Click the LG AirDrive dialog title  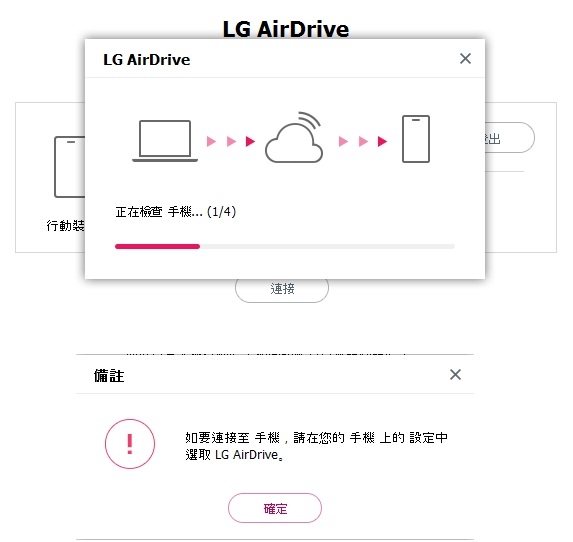[147, 60]
